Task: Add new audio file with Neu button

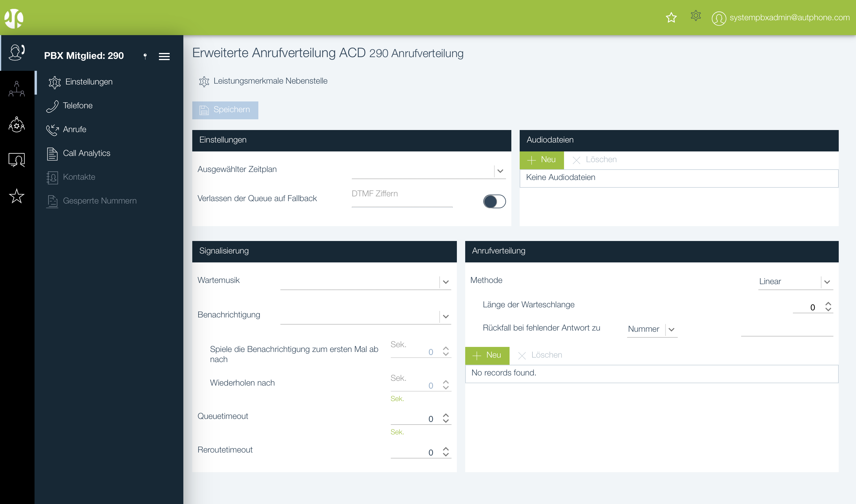Action: coord(541,160)
